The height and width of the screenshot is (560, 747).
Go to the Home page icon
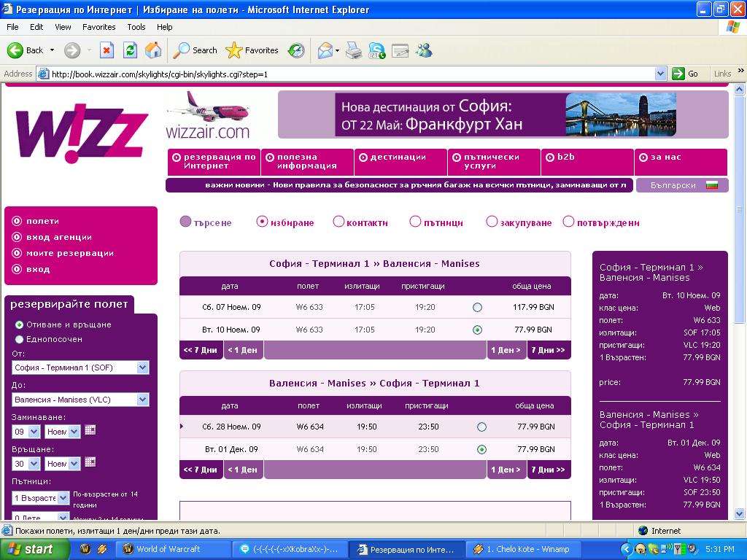(152, 50)
